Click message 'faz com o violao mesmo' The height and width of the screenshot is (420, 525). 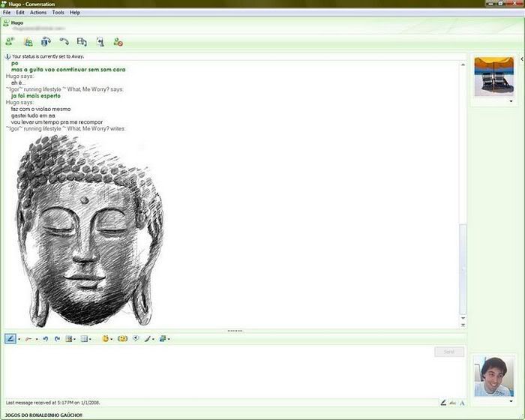click(x=40, y=109)
